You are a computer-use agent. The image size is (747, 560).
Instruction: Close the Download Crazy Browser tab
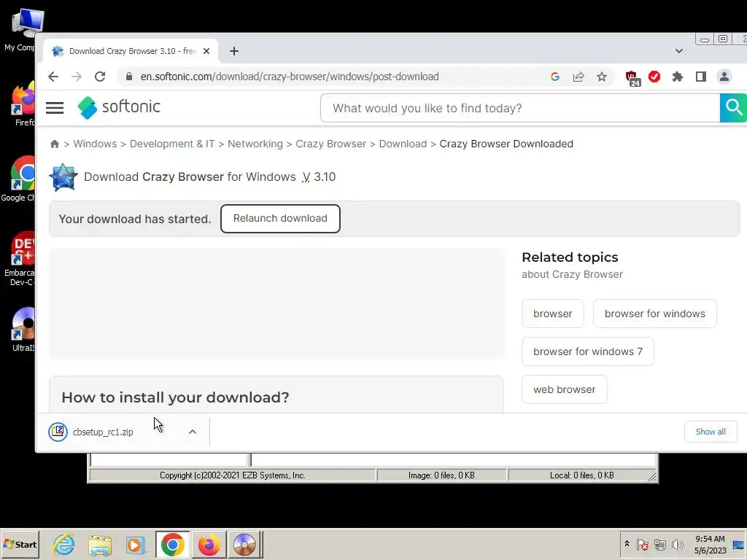coord(206,51)
